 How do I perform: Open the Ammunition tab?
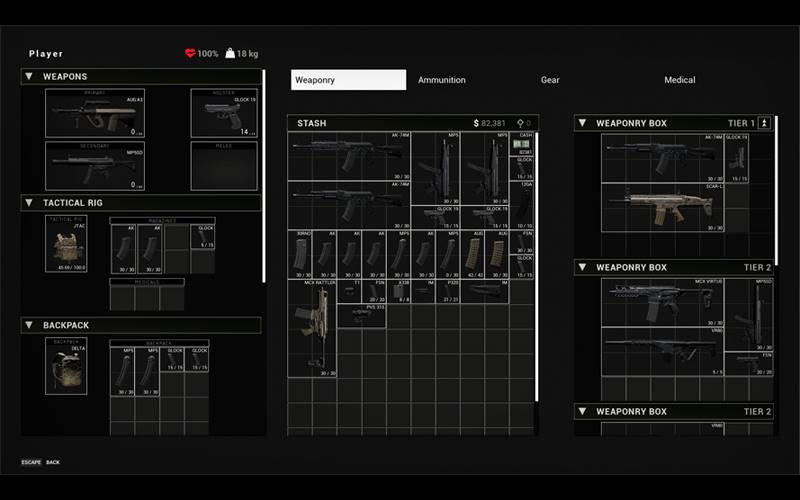point(441,80)
